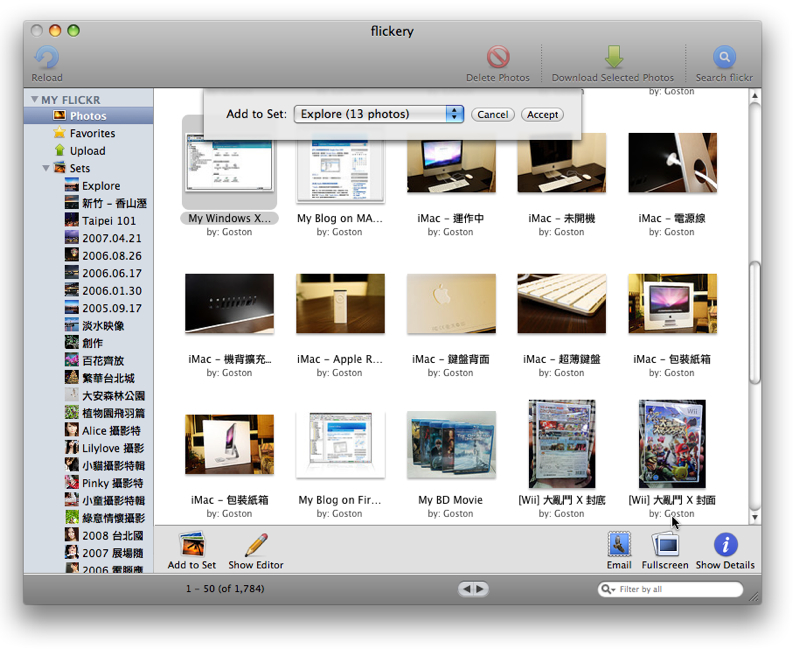
Task: Open the 2007 展場隨 set
Action: pos(88,553)
